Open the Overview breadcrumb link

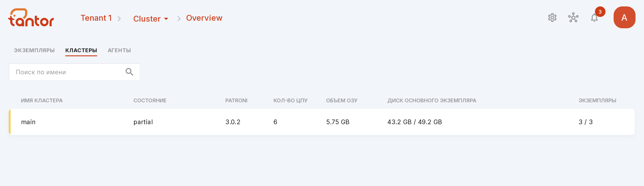(x=204, y=18)
